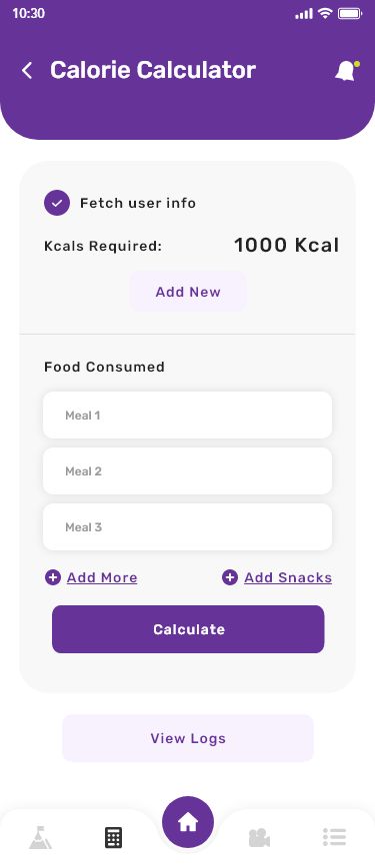Click the Add Snacks link

[288, 578]
